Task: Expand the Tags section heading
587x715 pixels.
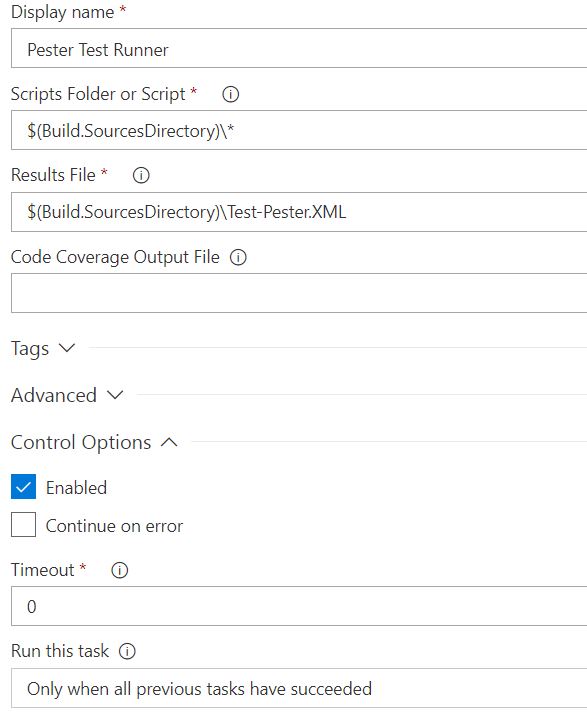Action: (x=30, y=349)
